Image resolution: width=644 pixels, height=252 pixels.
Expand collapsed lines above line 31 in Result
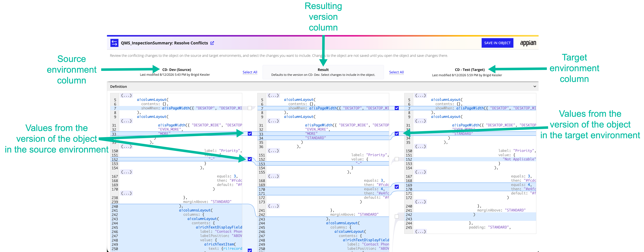[273, 121]
